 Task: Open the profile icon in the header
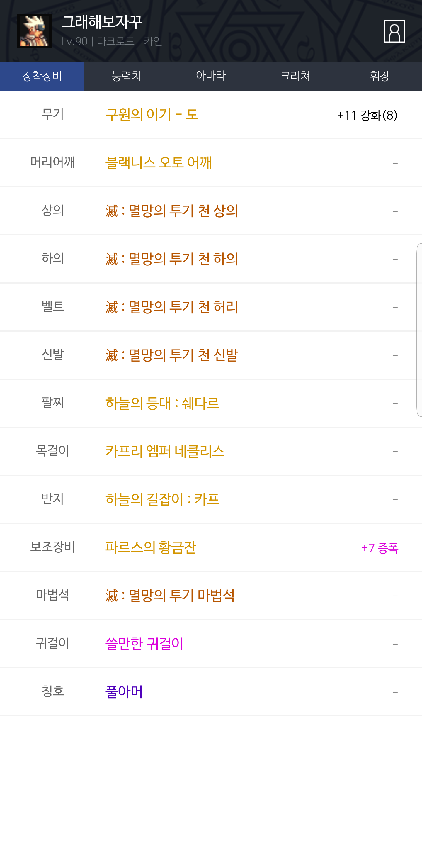coord(394,31)
